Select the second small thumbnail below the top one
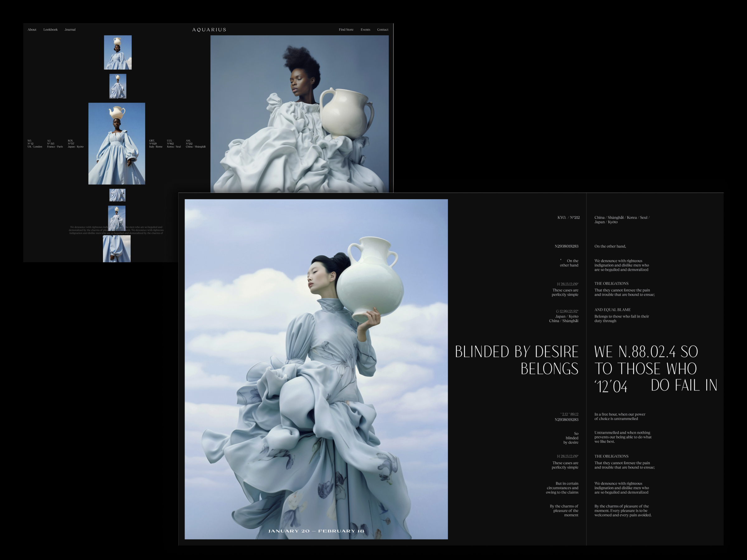The width and height of the screenshot is (747, 560). click(118, 86)
